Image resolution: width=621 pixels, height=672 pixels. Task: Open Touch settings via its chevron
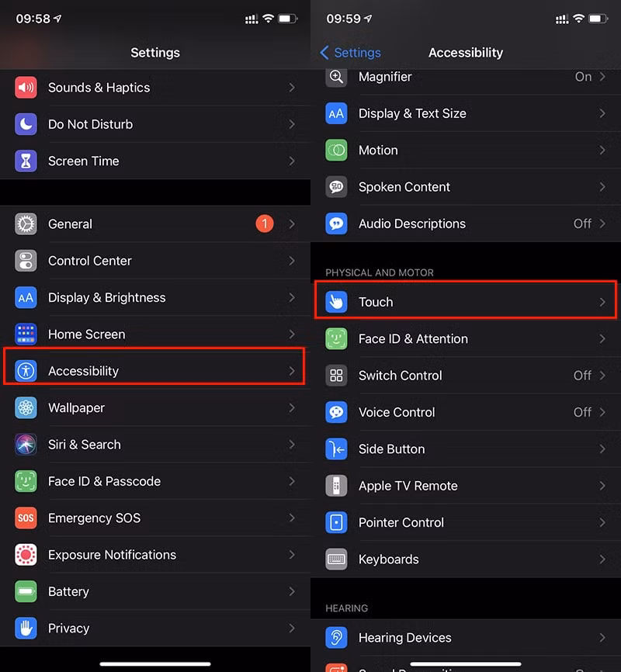602,302
